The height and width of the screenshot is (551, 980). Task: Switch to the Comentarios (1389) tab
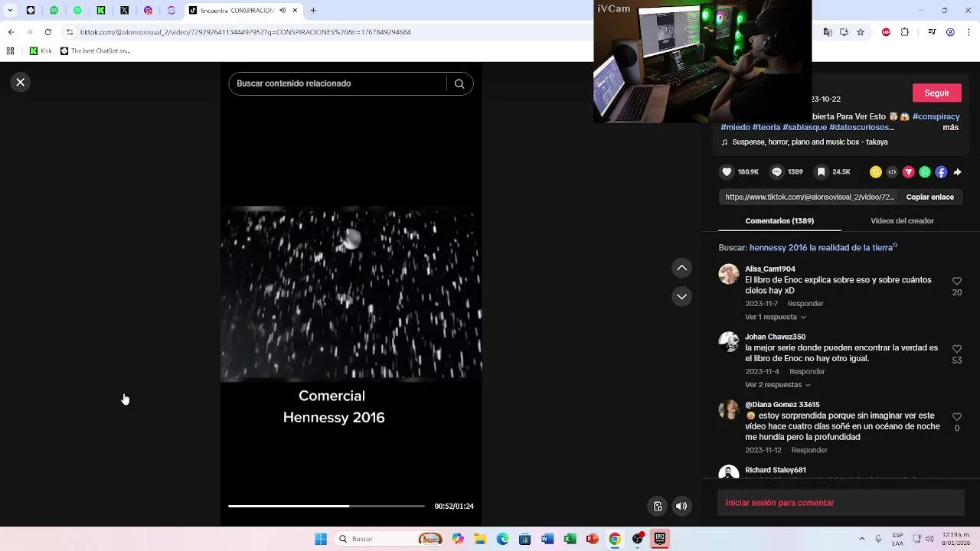[779, 220]
